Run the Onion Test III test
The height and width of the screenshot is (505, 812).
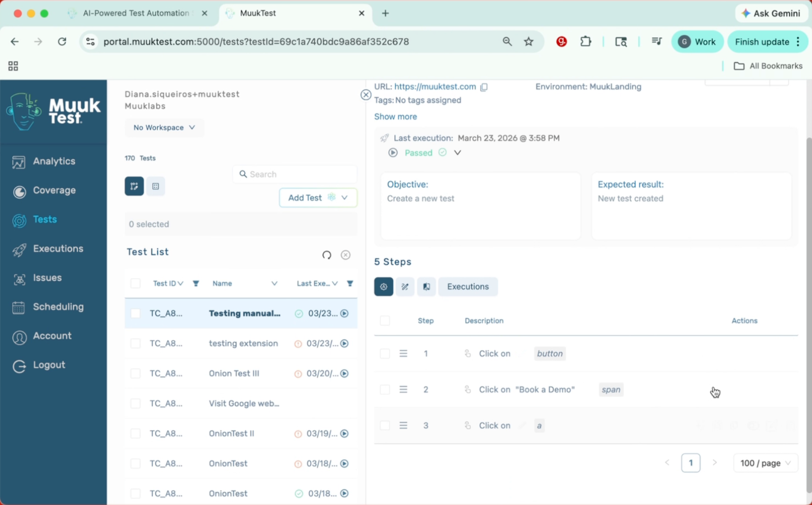344,373
